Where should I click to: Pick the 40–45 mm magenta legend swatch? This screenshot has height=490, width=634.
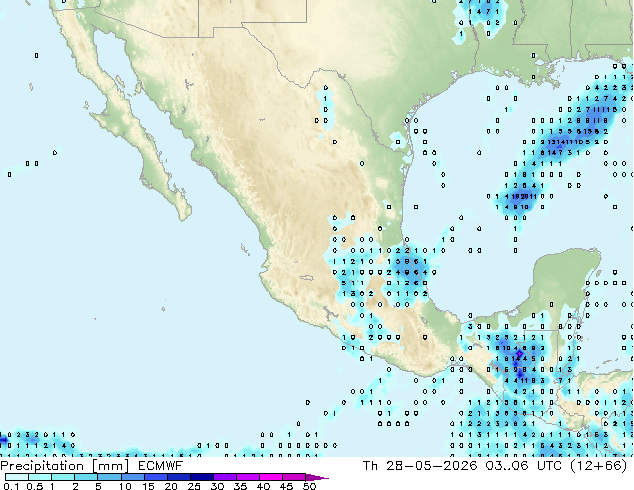(x=271, y=477)
